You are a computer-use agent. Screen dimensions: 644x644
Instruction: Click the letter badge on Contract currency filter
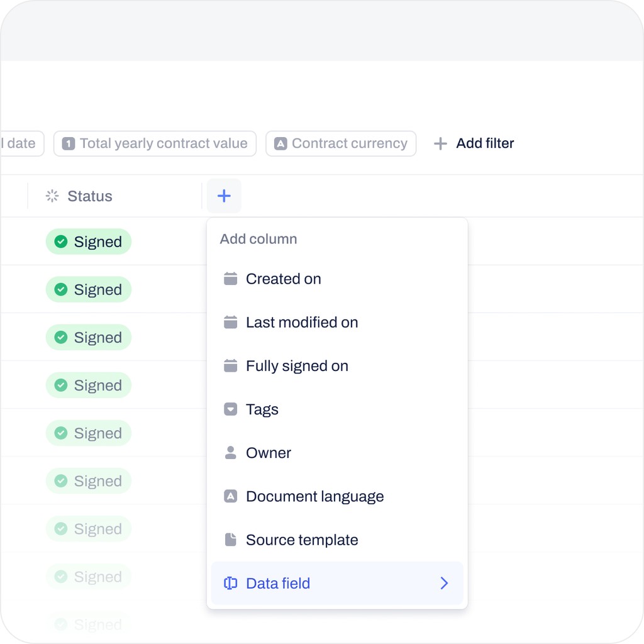click(280, 143)
